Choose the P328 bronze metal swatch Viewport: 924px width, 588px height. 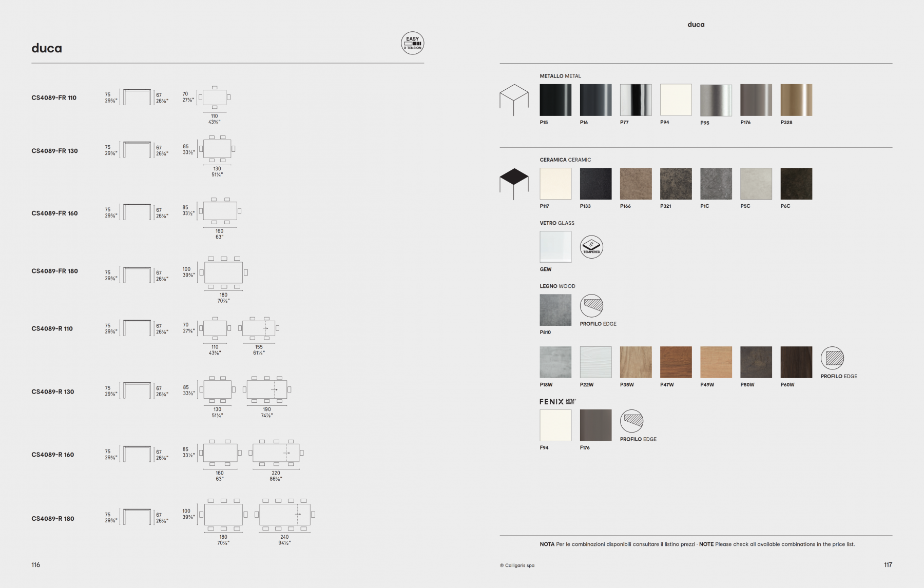796,100
